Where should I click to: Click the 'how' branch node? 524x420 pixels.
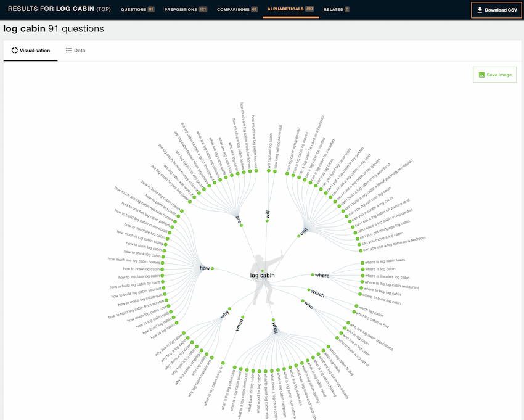coord(212,268)
